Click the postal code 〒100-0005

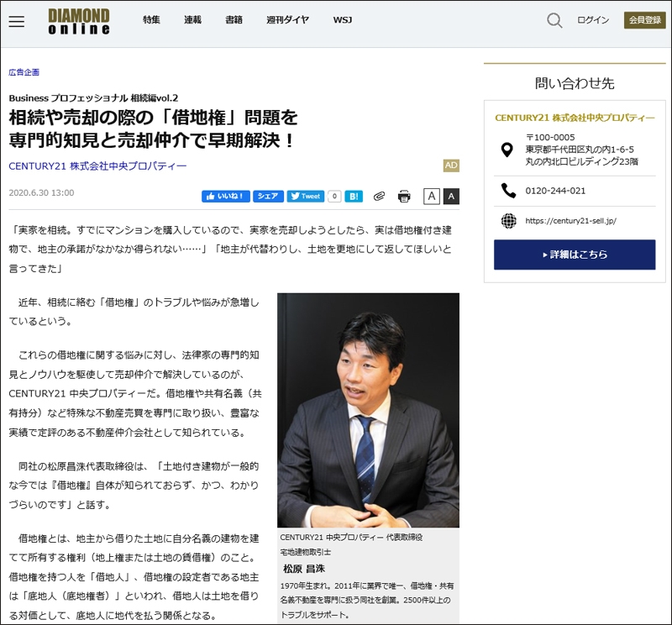pyautogui.click(x=550, y=137)
